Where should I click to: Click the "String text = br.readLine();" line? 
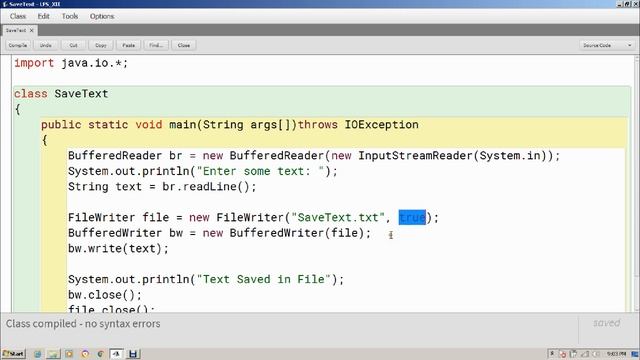point(162,187)
